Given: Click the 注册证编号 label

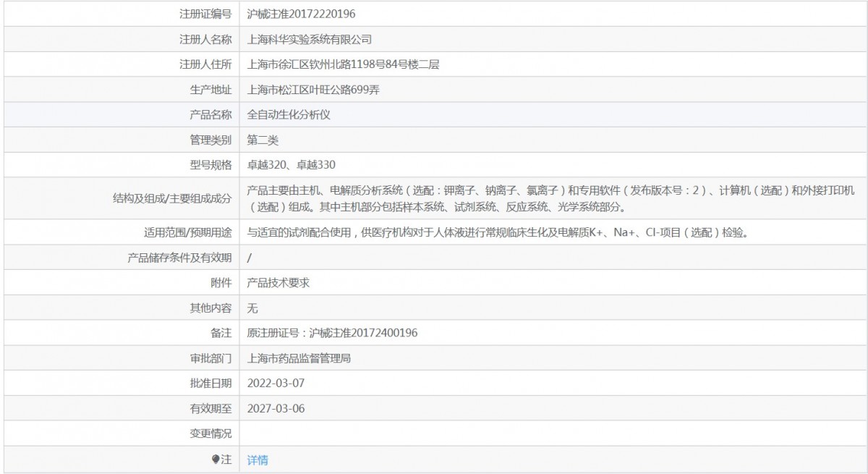Looking at the screenshot, I should (205, 14).
